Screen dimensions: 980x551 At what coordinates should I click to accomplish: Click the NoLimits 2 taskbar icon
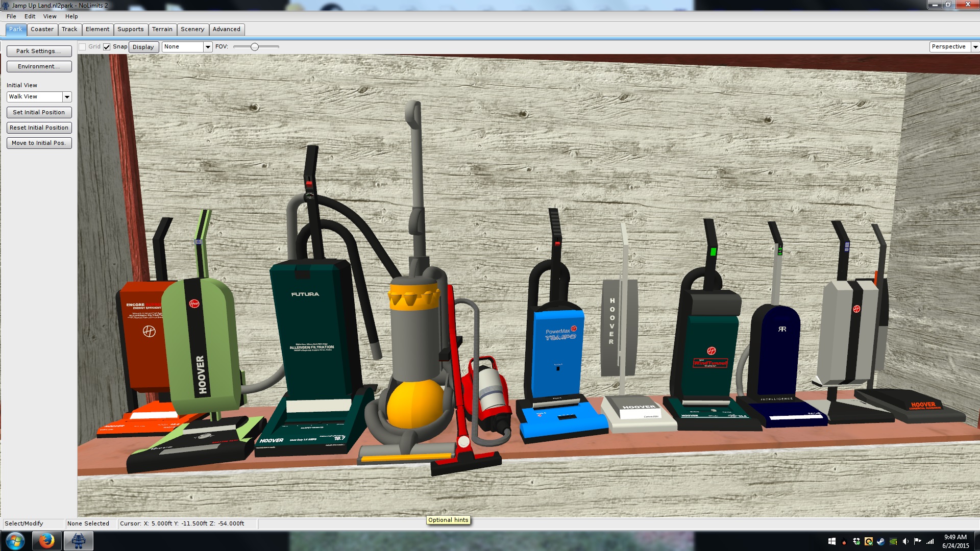tap(78, 541)
